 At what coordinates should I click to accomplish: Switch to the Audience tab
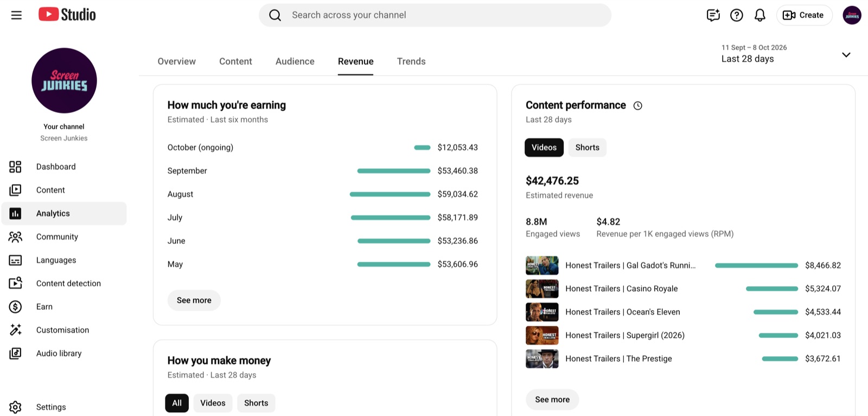(x=295, y=61)
